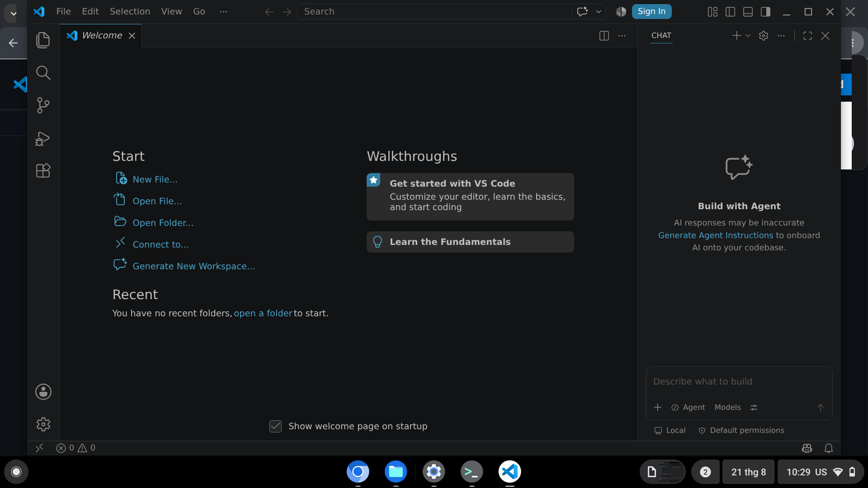Open the Search view in activity bar

(43, 73)
